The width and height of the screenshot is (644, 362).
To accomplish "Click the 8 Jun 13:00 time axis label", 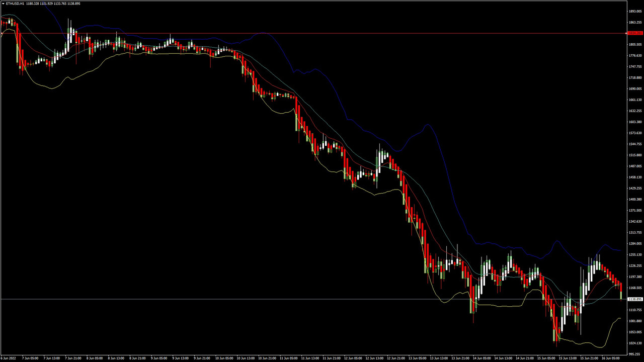I will coord(116,358).
